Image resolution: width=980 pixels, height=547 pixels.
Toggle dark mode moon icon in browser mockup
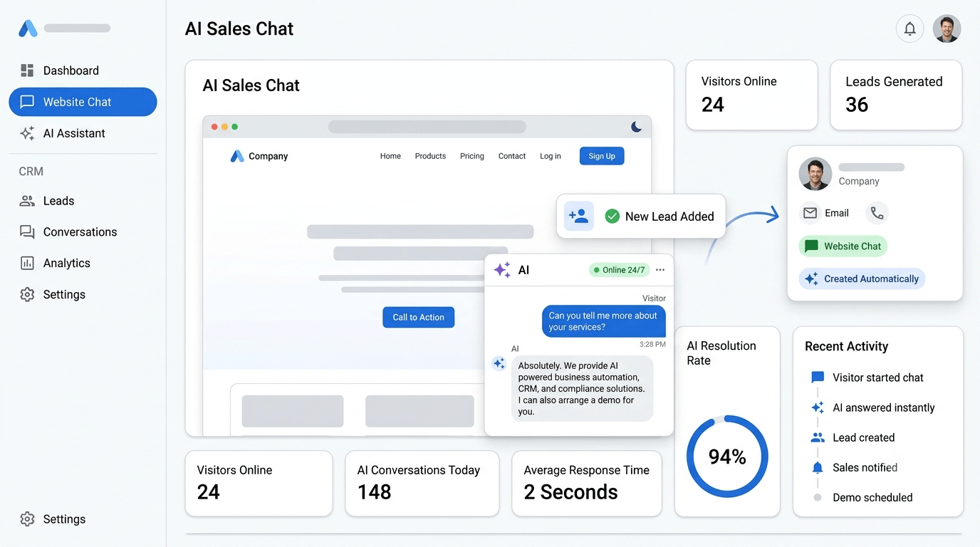pos(636,127)
